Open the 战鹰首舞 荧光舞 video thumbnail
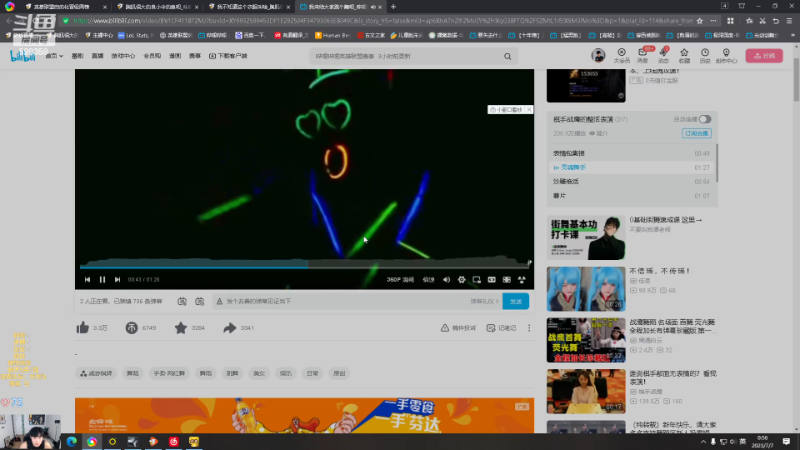This screenshot has width=800, height=450. tap(586, 340)
